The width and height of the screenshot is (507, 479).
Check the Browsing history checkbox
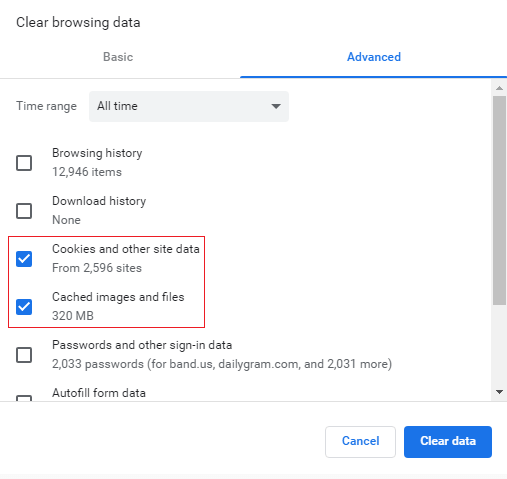[24, 163]
